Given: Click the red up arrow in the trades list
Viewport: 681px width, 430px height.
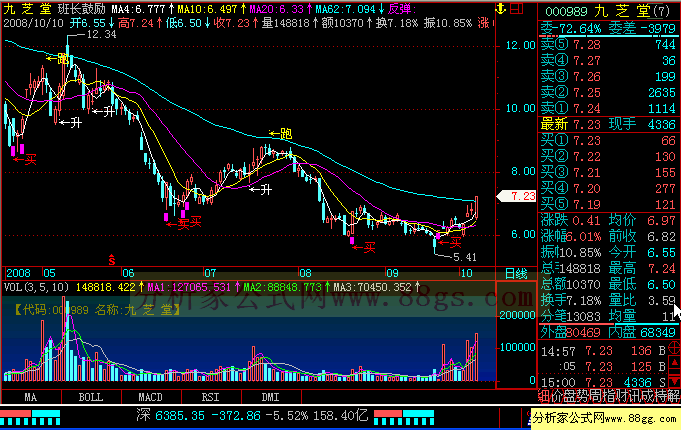Looking at the screenshot, I should (x=674, y=364).
